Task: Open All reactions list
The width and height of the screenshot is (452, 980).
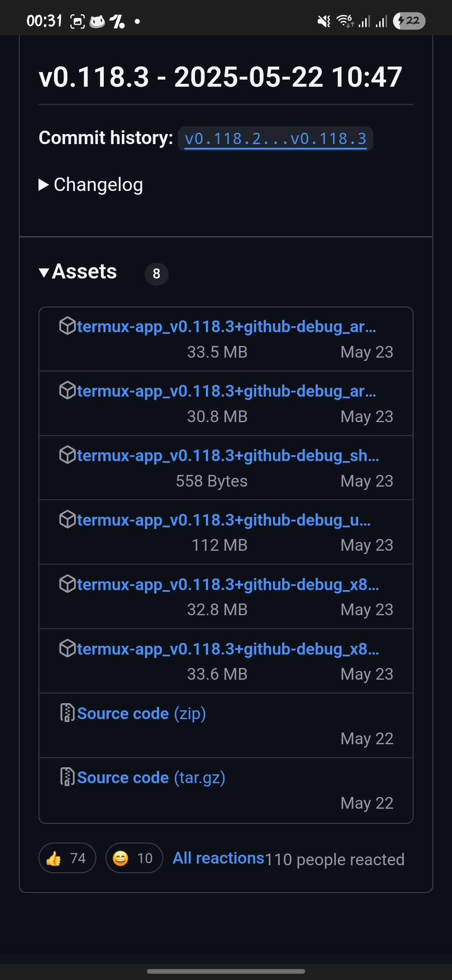Action: (219, 858)
